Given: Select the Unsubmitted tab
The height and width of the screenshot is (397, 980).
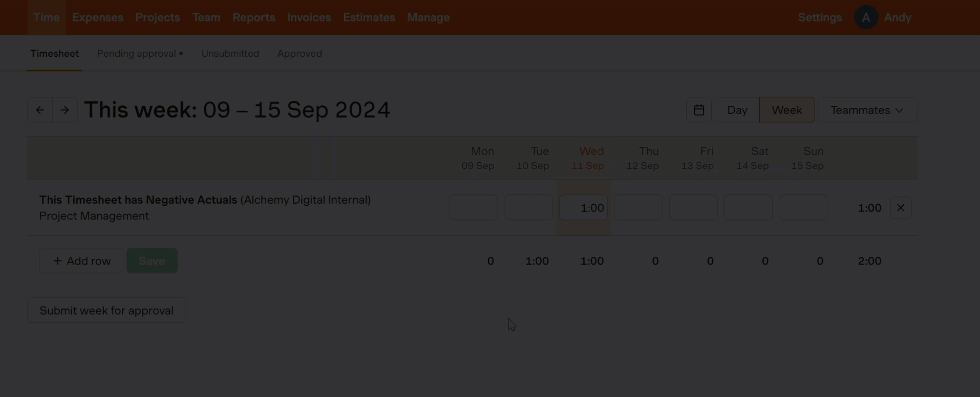Looking at the screenshot, I should click(x=230, y=53).
